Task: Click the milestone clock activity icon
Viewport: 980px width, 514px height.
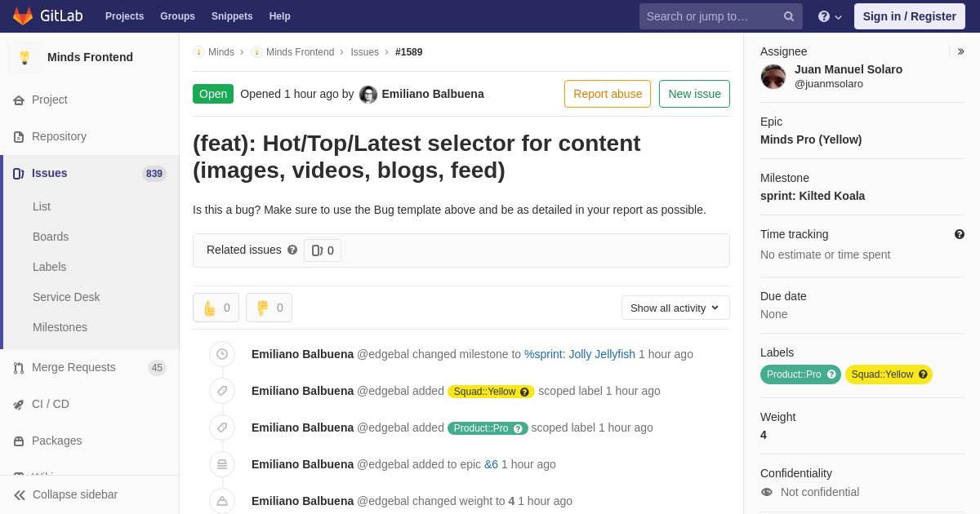Action: [x=222, y=354]
